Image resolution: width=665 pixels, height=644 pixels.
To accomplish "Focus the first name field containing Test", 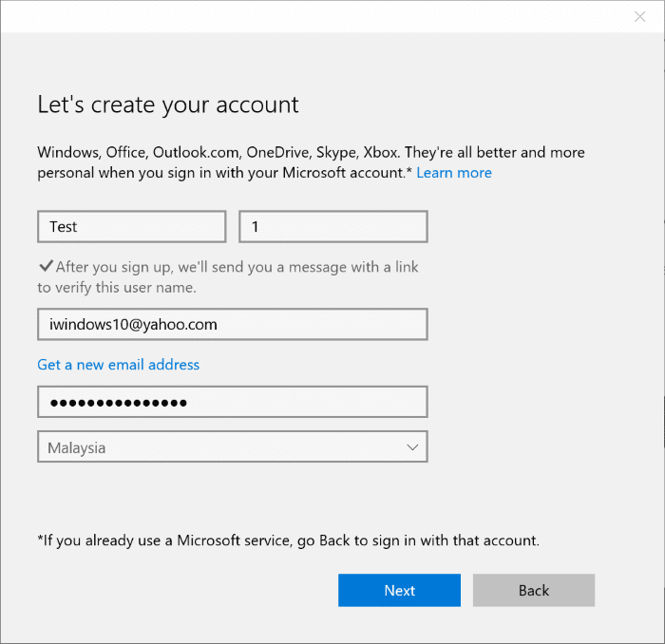I will [131, 227].
